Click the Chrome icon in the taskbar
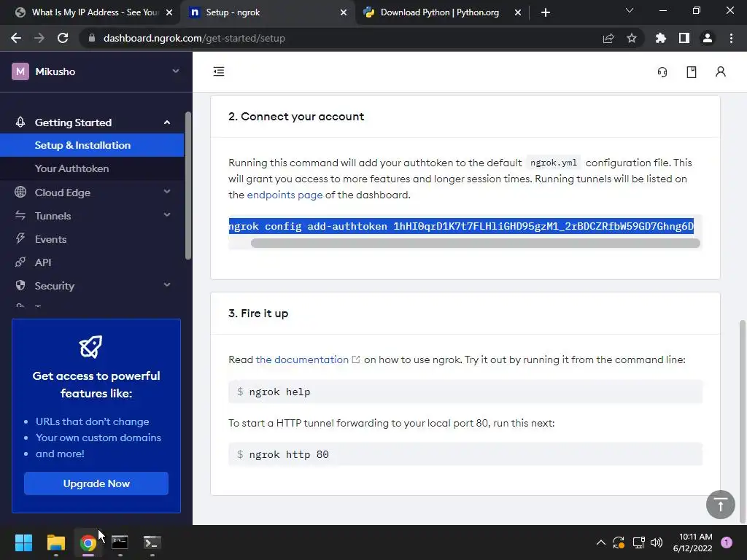Screen dimensions: 747x560 click(x=88, y=542)
